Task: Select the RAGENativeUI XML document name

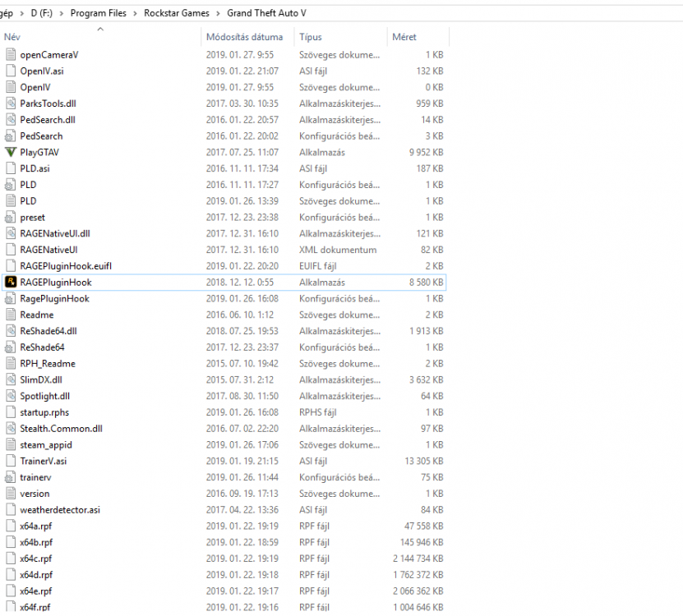Action: coord(48,250)
